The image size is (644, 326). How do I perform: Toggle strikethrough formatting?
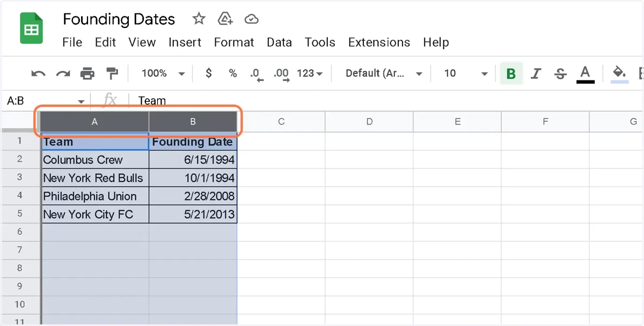560,73
